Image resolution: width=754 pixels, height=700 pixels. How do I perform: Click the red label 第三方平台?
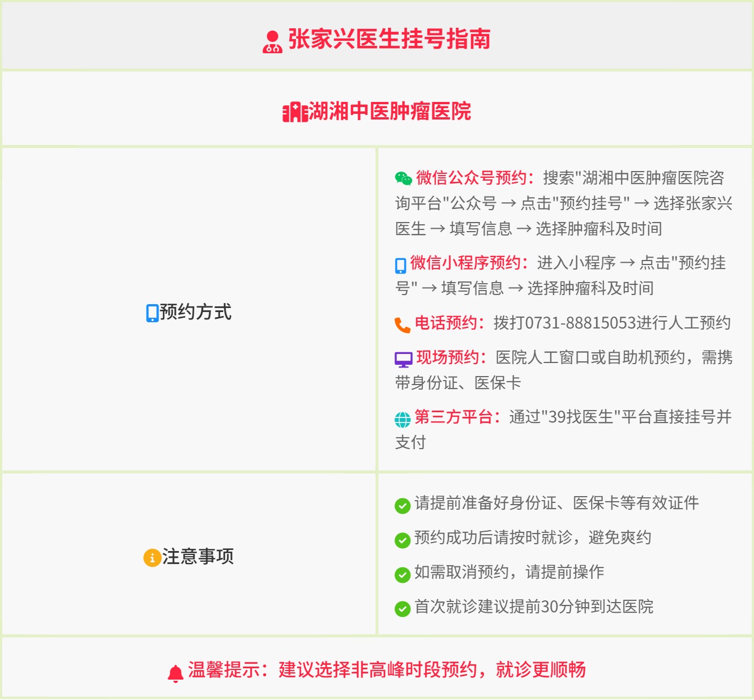pos(457,417)
